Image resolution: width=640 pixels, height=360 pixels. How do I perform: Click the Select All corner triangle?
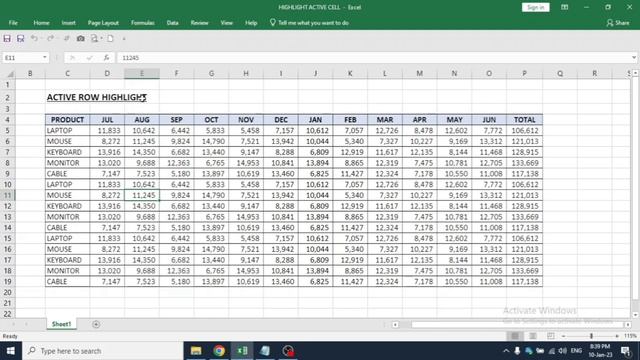coord(10,74)
